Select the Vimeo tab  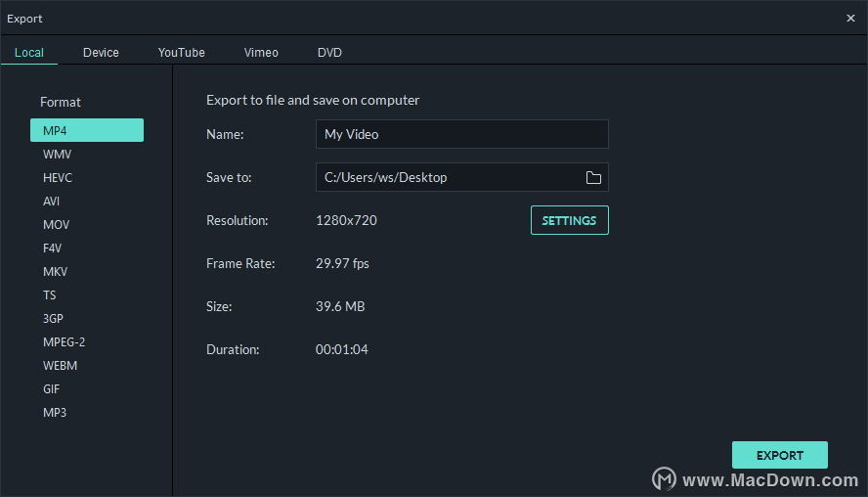261,53
